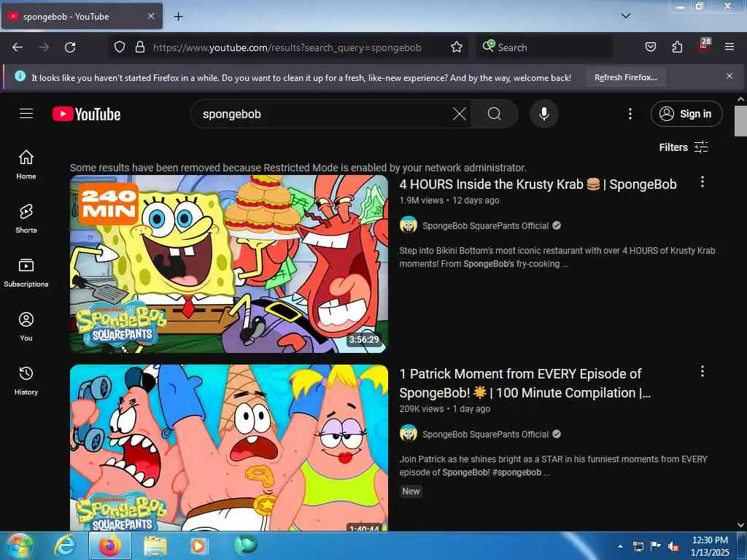Open more options for Krusty Krab video
This screenshot has height=560, width=747.
click(x=703, y=182)
